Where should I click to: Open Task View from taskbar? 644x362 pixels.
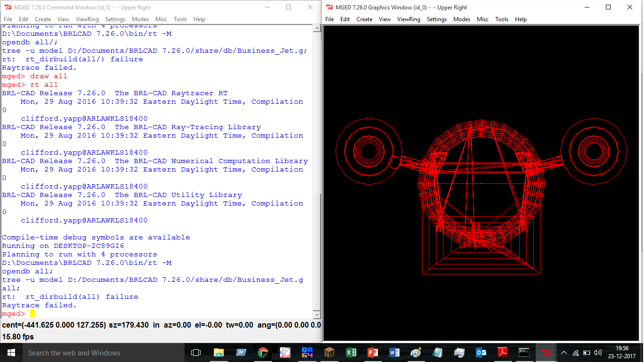(x=196, y=353)
